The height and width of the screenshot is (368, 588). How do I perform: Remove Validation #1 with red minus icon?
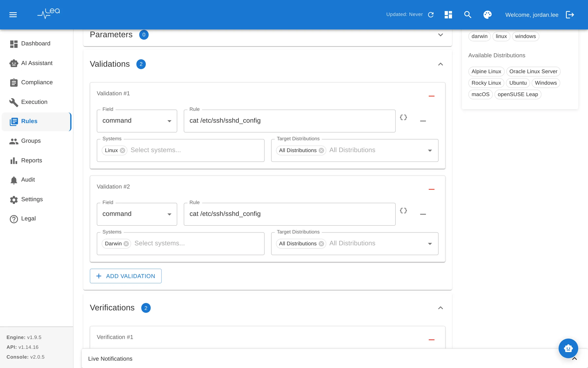(431, 96)
